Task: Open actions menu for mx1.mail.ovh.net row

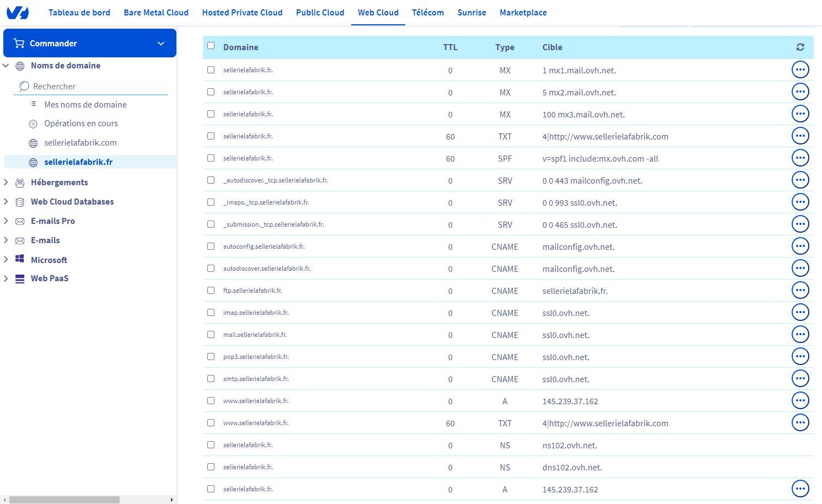Action: click(x=800, y=70)
